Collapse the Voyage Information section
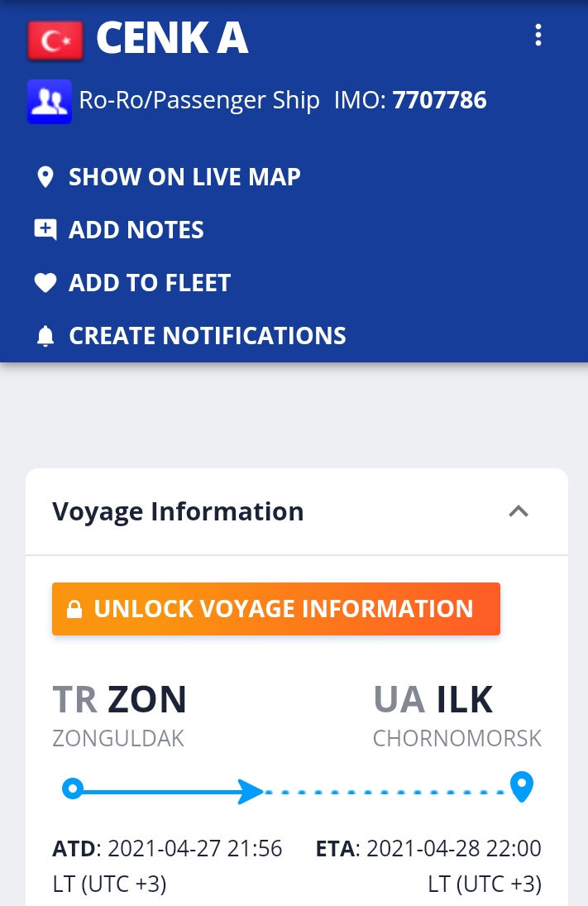Image resolution: width=588 pixels, height=906 pixels. (518, 511)
